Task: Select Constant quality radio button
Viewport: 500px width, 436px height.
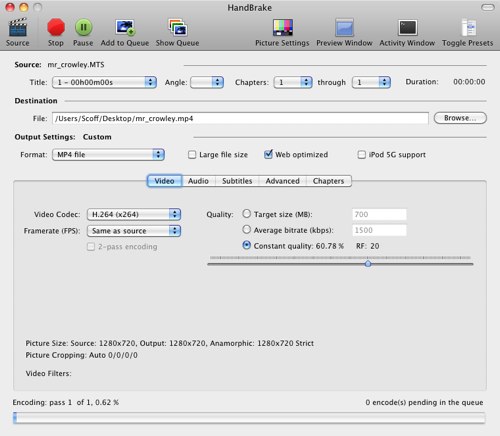Action: 246,245
